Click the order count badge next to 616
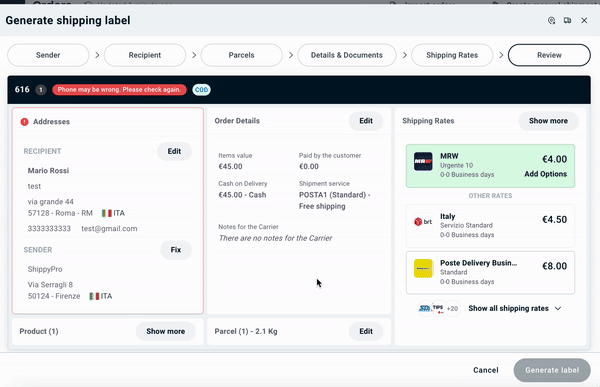This screenshot has width=600, height=387. pyautogui.click(x=41, y=90)
